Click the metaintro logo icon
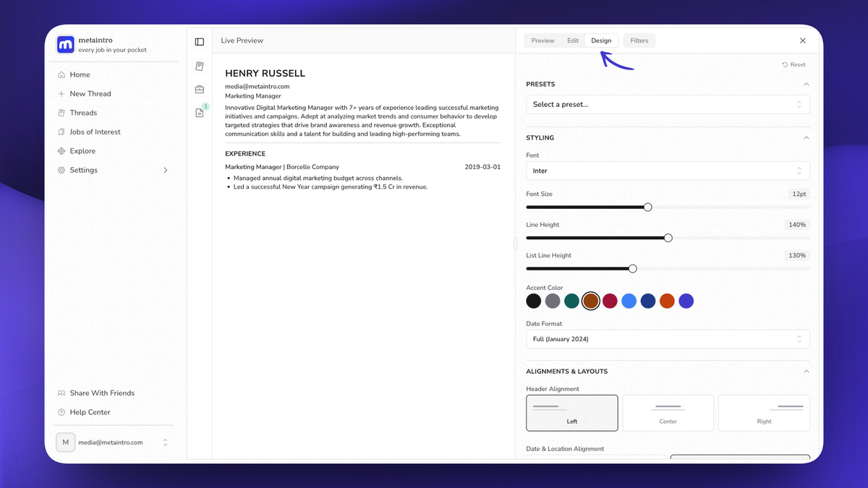868x488 pixels. pyautogui.click(x=65, y=44)
